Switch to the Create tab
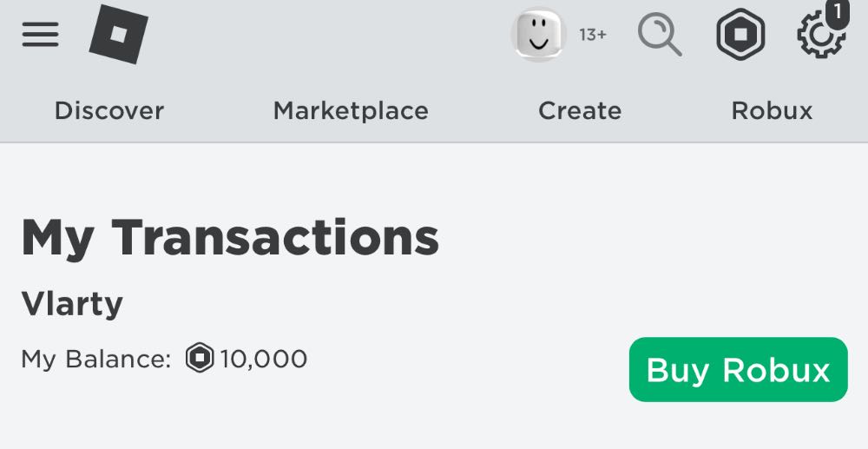Viewport: 868px width, 449px height. pos(580,111)
